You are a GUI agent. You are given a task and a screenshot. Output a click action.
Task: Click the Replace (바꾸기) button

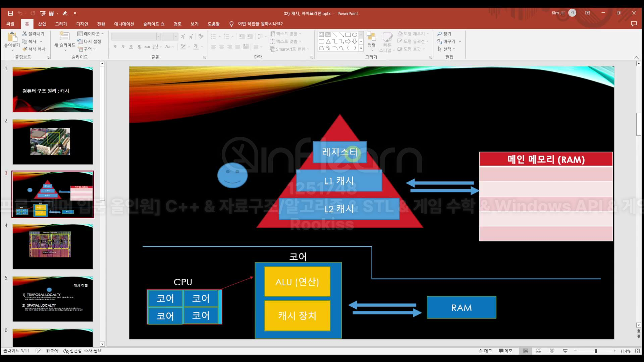tap(446, 41)
